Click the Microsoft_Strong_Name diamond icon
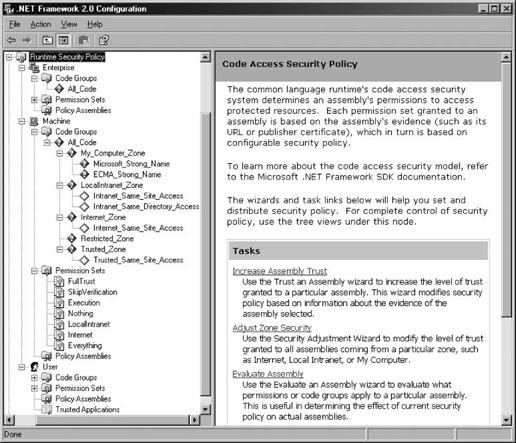The image size is (516, 443). click(x=84, y=164)
